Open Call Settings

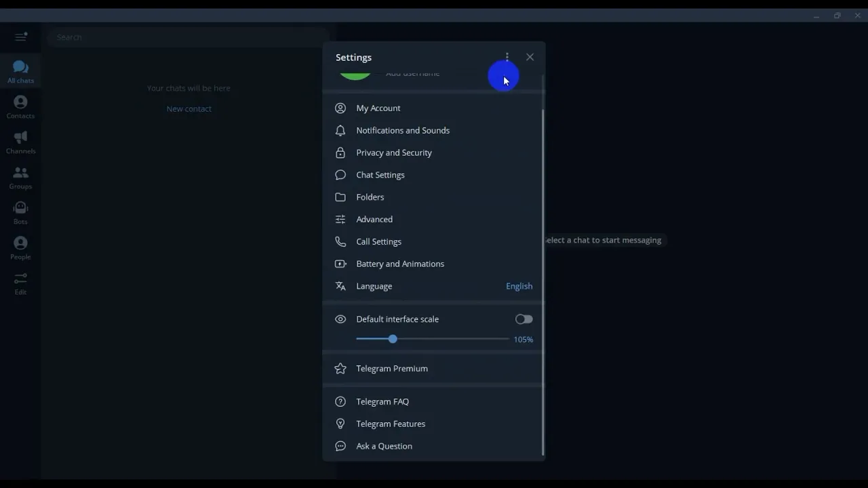pyautogui.click(x=433, y=242)
